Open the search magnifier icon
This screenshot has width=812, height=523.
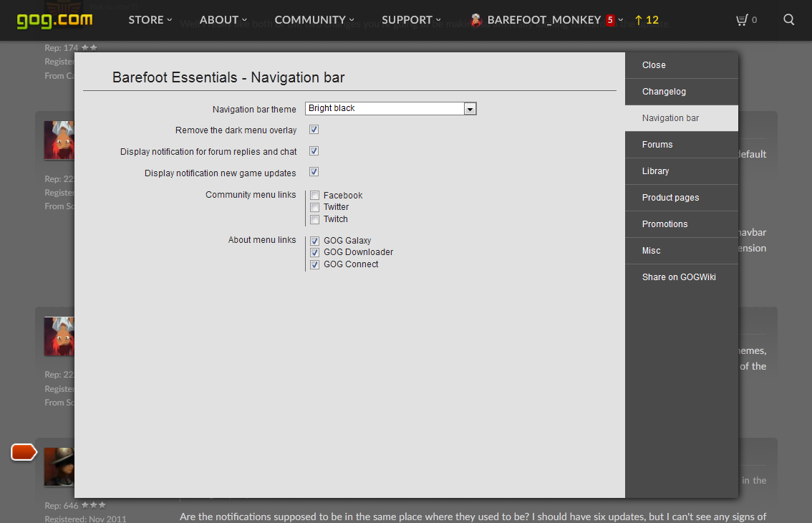788,19
